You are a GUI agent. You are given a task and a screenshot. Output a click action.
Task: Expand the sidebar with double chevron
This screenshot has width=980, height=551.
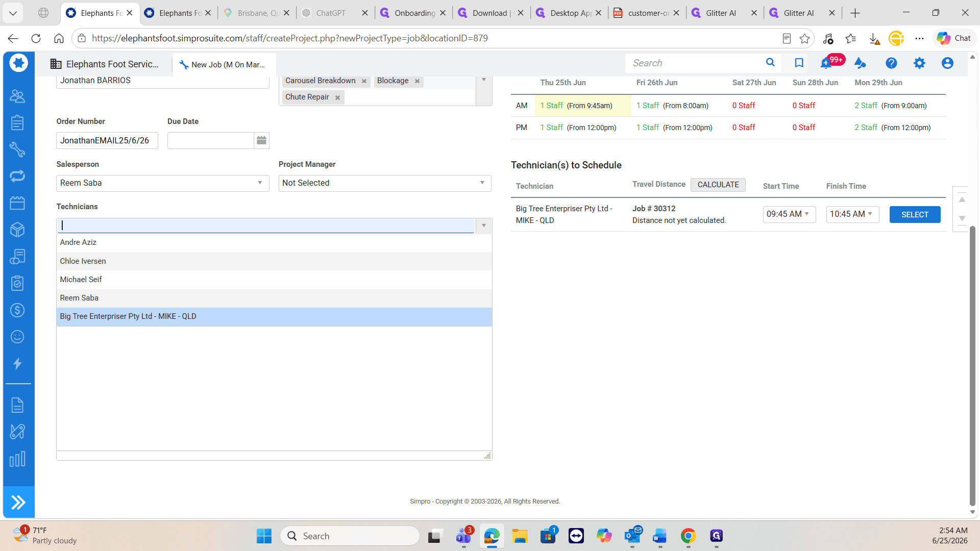[x=18, y=503]
